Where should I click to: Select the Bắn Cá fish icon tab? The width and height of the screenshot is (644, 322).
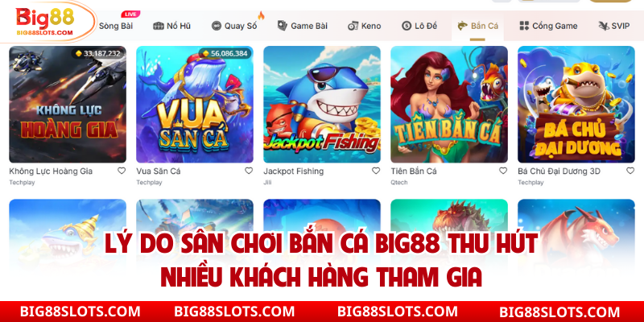[462, 26]
